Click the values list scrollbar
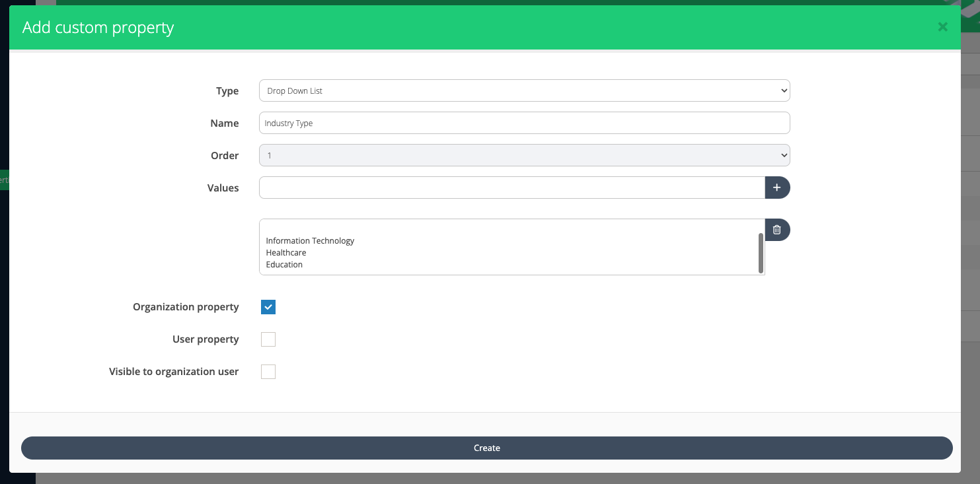This screenshot has width=980, height=484. click(761, 252)
